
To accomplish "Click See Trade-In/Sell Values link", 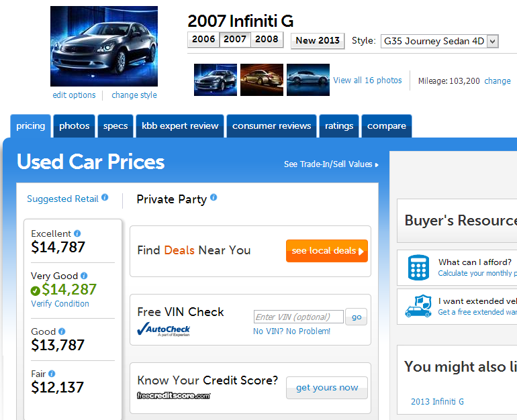I will pyautogui.click(x=331, y=164).
